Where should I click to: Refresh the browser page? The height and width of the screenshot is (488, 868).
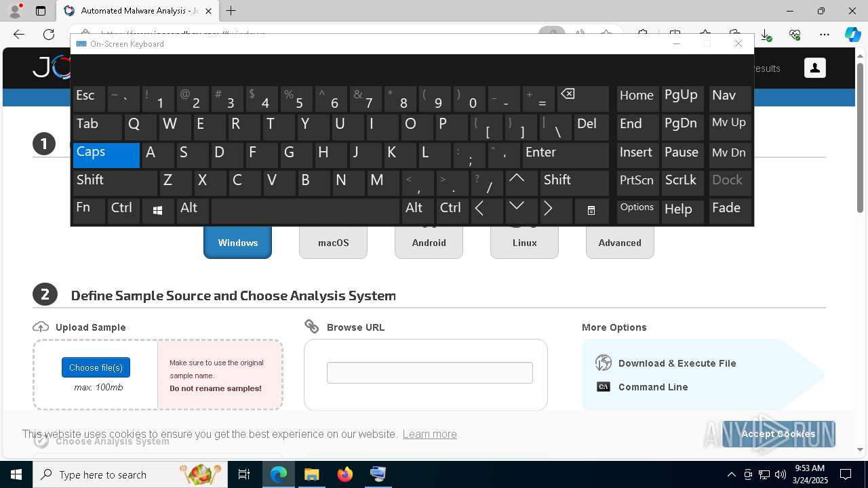coord(49,34)
